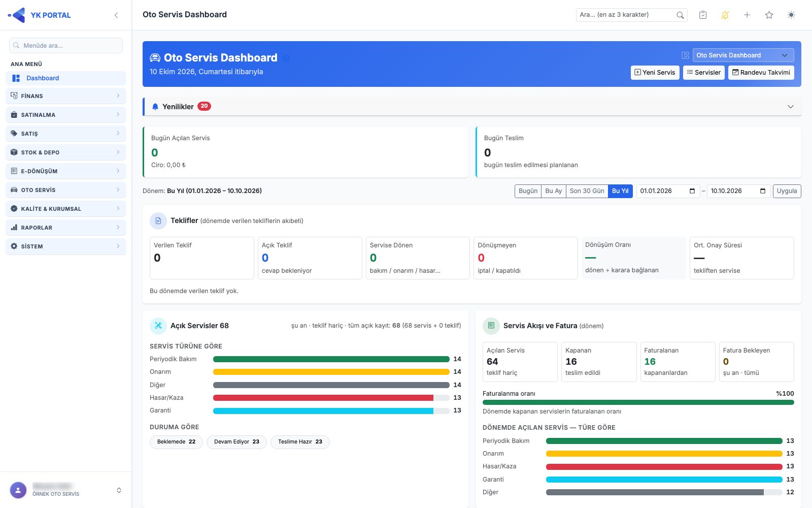Collapse the sidebar with the arrow icon
The image size is (812, 508).
tap(116, 15)
